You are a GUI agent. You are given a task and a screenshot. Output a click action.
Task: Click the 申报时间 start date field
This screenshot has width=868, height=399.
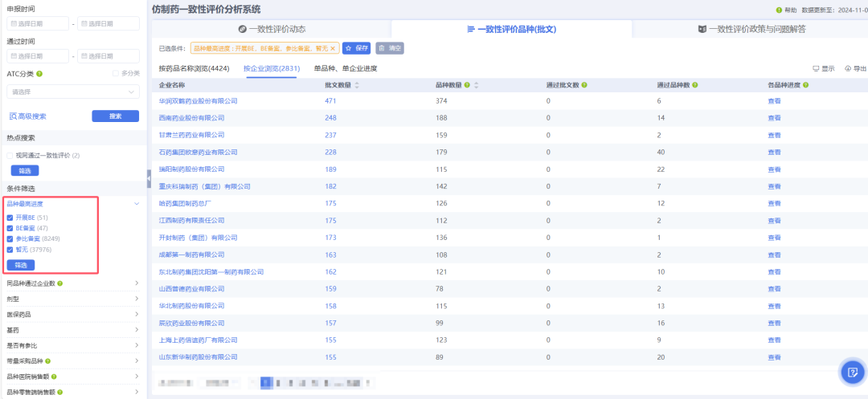[37, 23]
